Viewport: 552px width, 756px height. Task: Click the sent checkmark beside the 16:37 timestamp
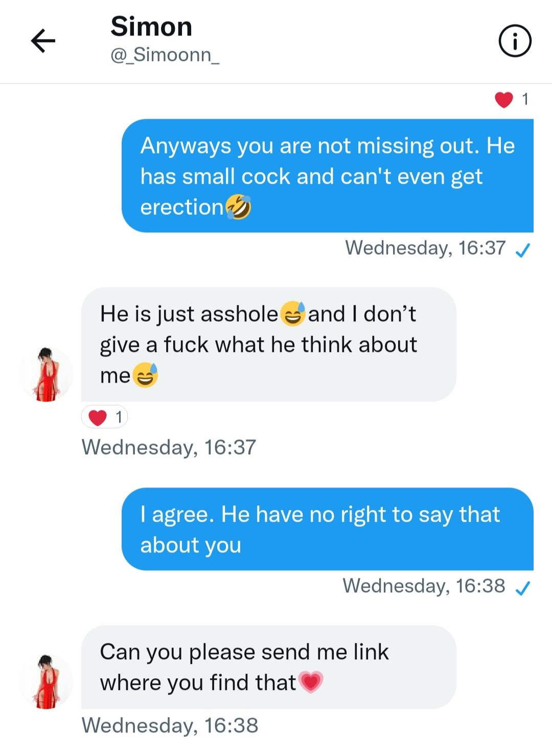tap(522, 250)
